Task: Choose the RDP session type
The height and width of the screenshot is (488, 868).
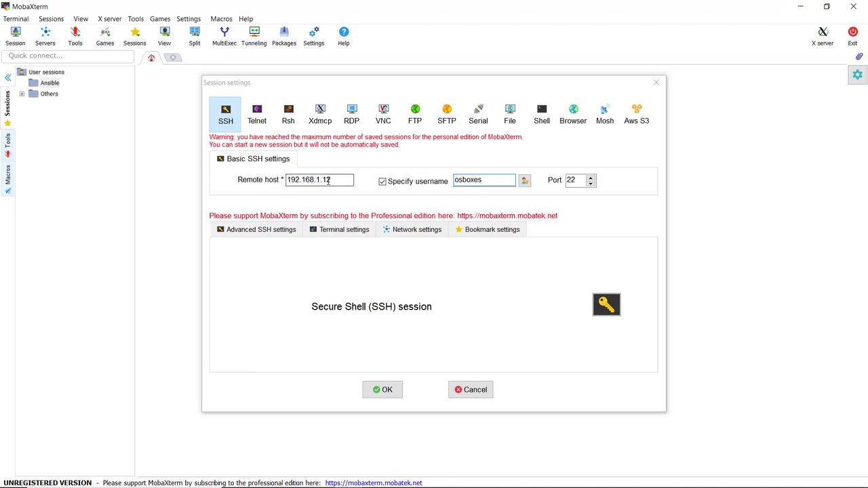Action: tap(351, 114)
